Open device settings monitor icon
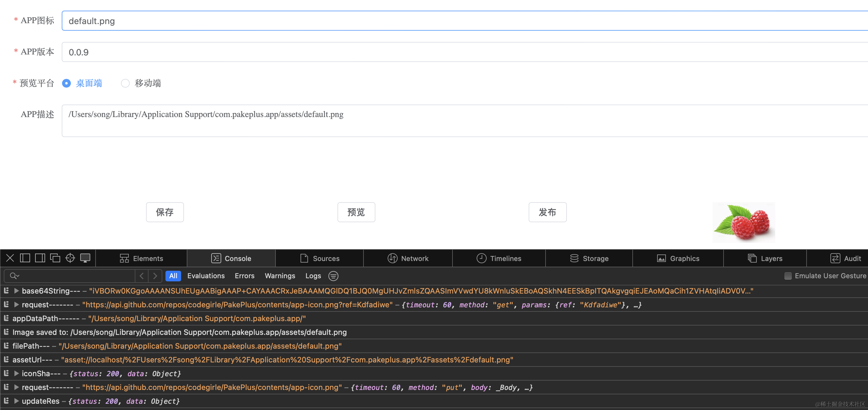868x410 pixels. pyautogui.click(x=85, y=258)
